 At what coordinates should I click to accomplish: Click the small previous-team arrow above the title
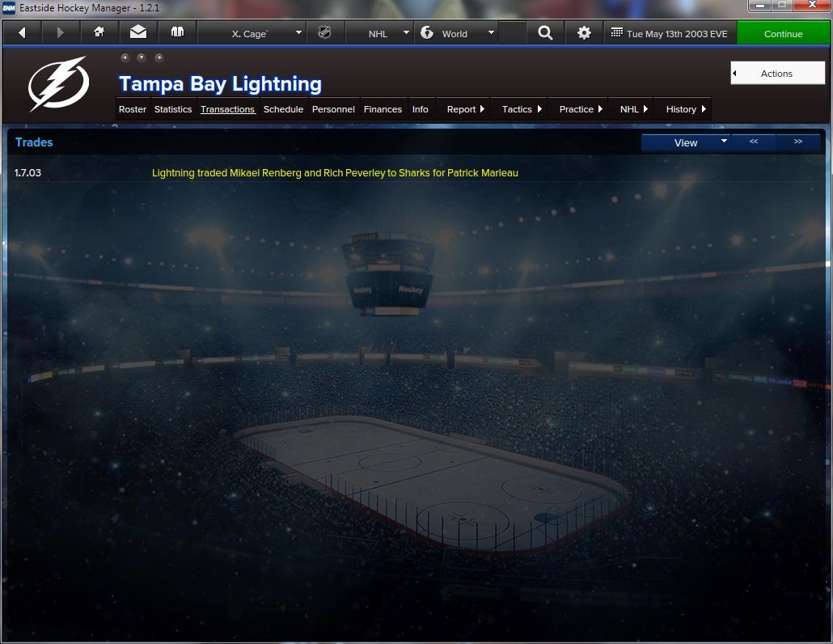coord(125,57)
